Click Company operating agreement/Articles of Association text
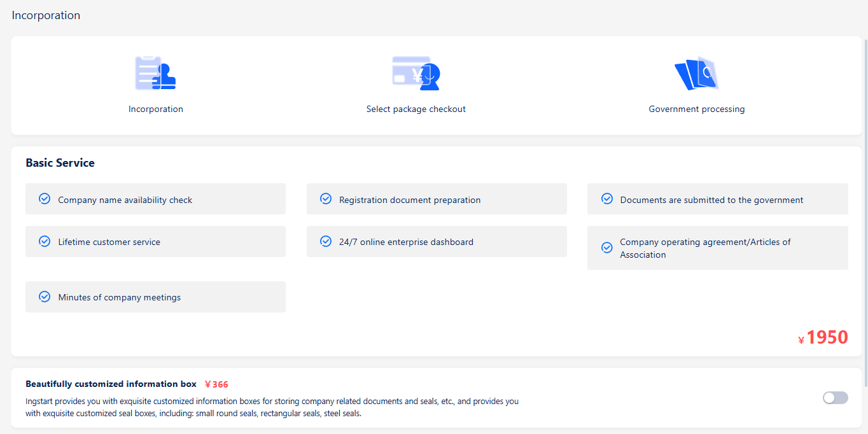 tap(705, 248)
